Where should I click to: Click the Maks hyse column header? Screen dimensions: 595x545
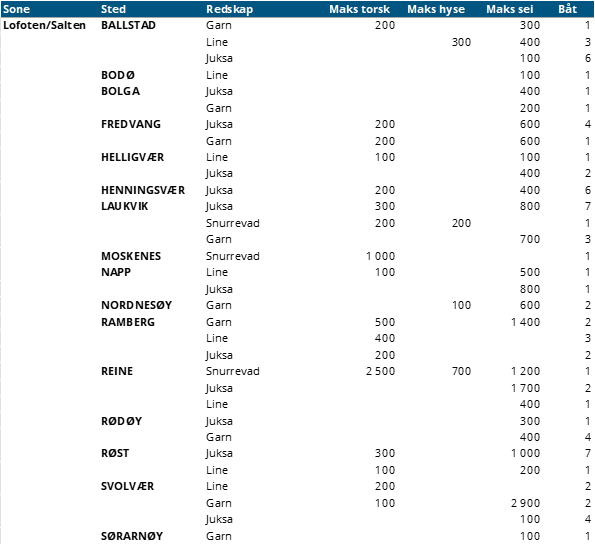pyautogui.click(x=436, y=9)
